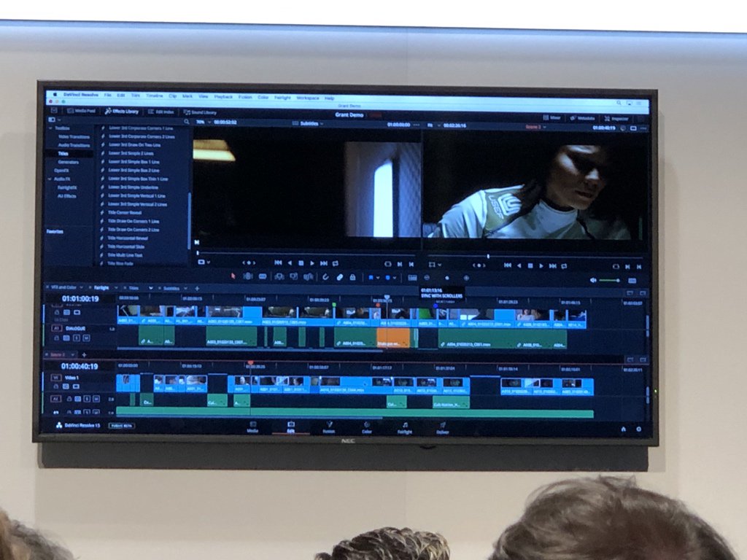Select Video Transitions in Toolbox
Viewport: 747px width, 560px height.
[x=74, y=136]
